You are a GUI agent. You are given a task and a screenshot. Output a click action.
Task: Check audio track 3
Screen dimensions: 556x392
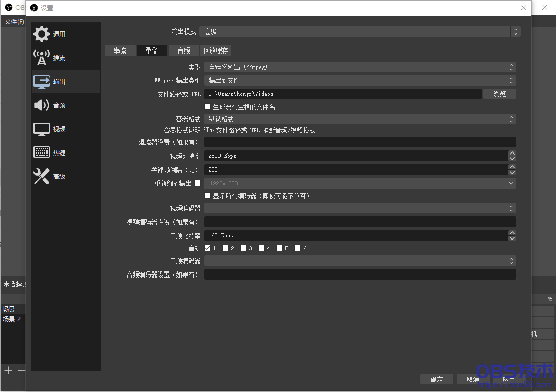point(243,248)
